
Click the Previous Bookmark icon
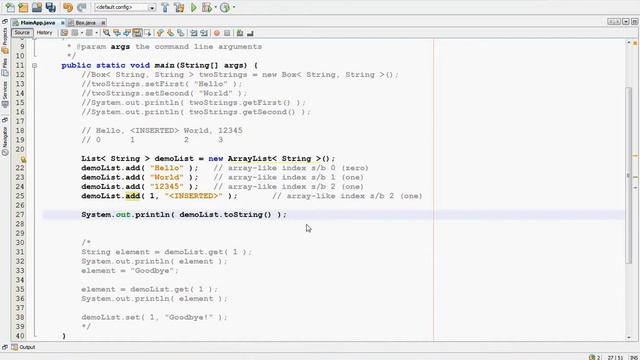160,33
